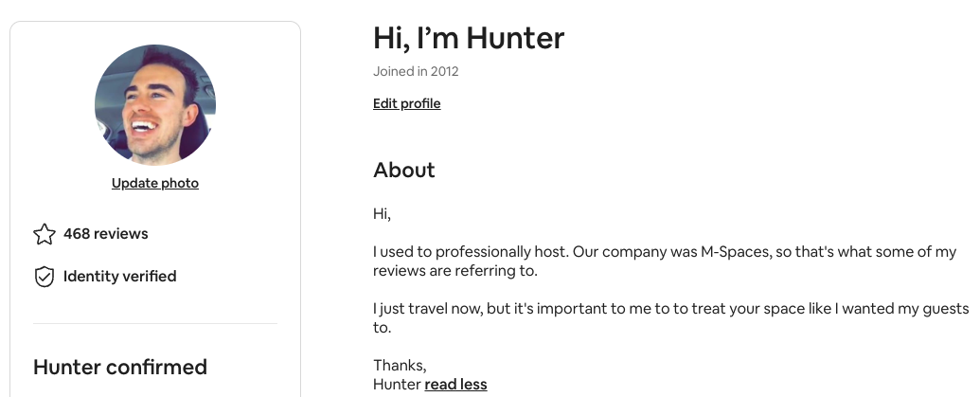This screenshot has width=980, height=397.
Task: Click the star icon beside 468 reviews
Action: coord(45,234)
